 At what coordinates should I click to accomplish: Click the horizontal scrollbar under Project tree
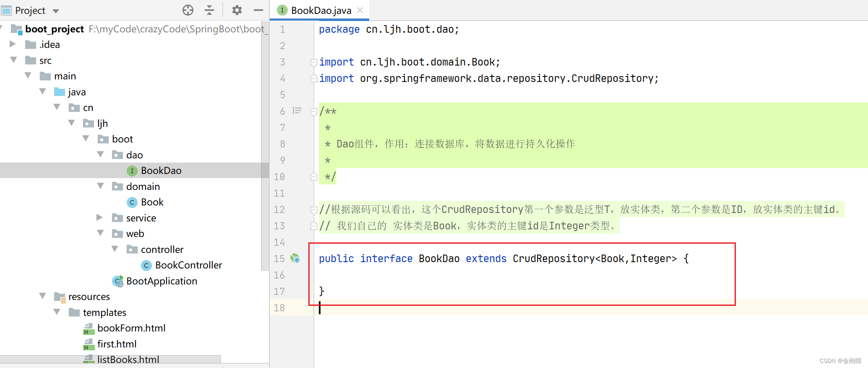click(x=110, y=359)
